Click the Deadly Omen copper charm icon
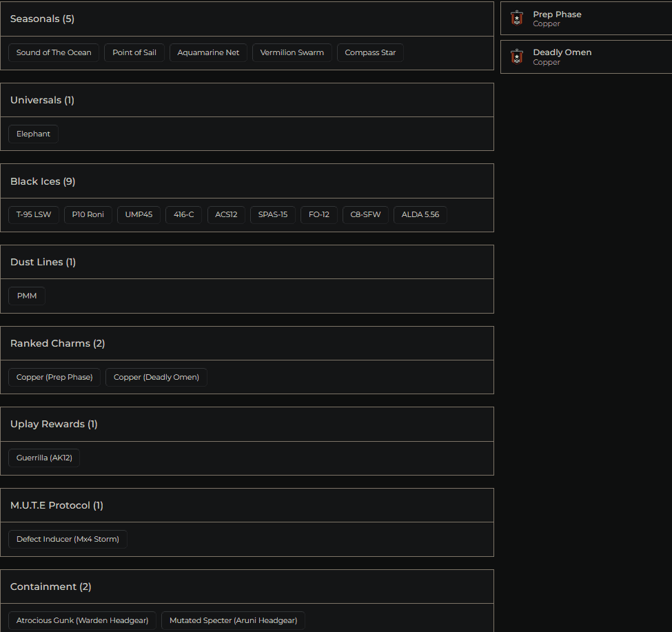Viewport: 672px width, 632px height. click(x=516, y=57)
